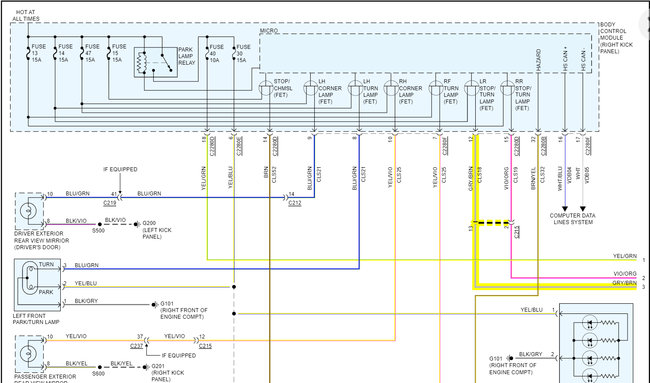Click the LR Stop/Turn Lamp FET circle symbol
Screen dimensions: 650x383
pos(471,88)
